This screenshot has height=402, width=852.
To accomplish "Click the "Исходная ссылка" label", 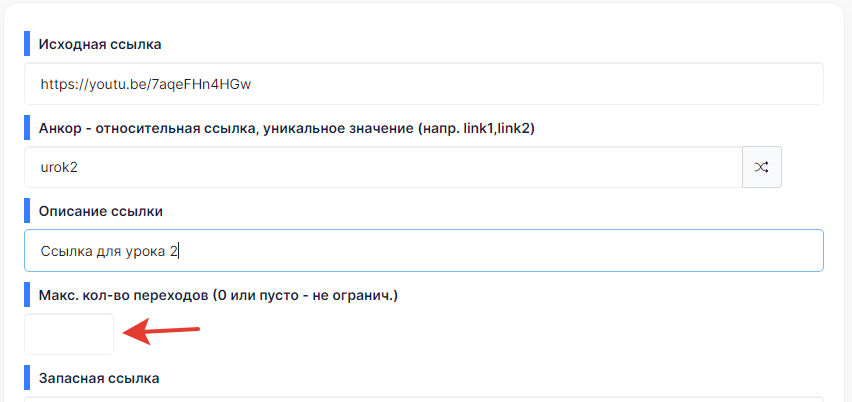I will pyautogui.click(x=100, y=45).
